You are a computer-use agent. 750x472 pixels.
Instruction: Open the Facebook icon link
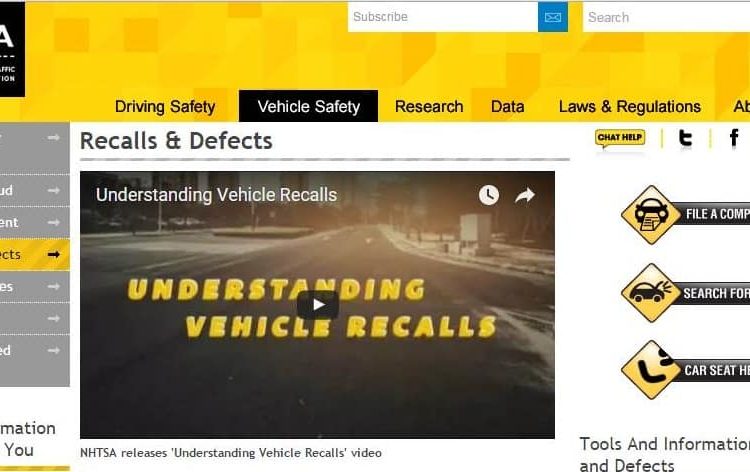tap(734, 138)
